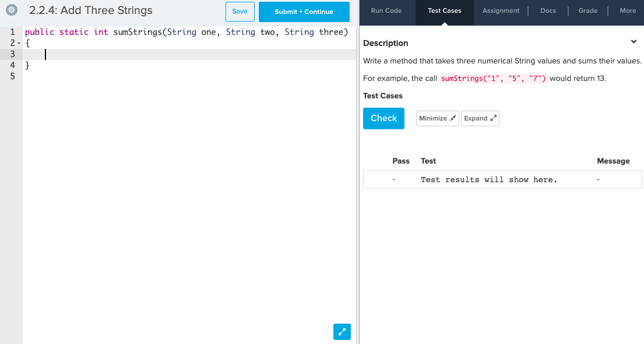Expand the test case results
This screenshot has width=644, height=344.
point(480,118)
